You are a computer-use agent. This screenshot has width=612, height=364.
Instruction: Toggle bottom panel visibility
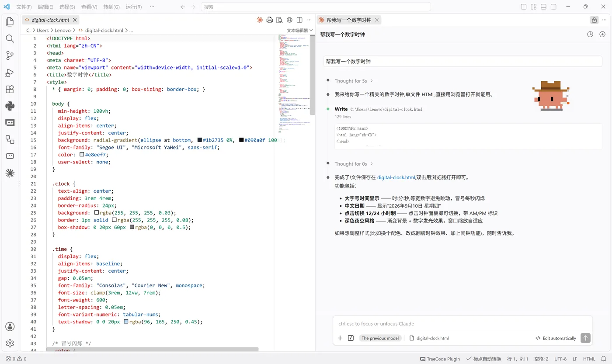pos(543,7)
